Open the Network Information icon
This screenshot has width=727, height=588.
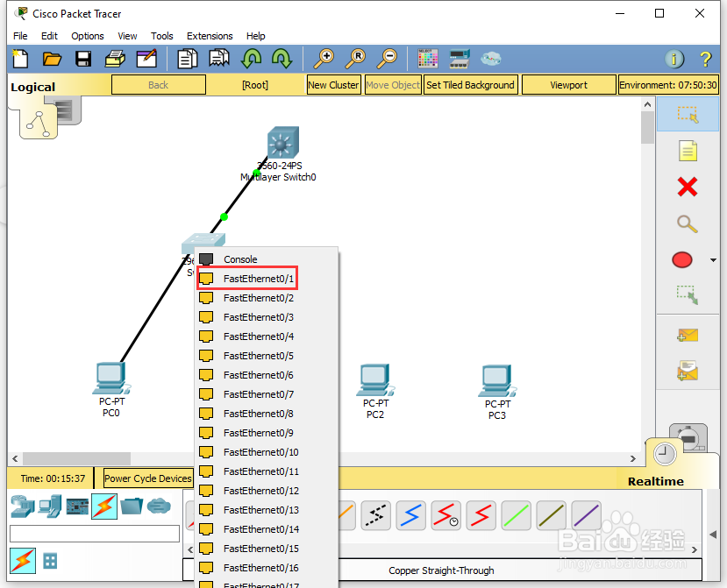[x=674, y=60]
